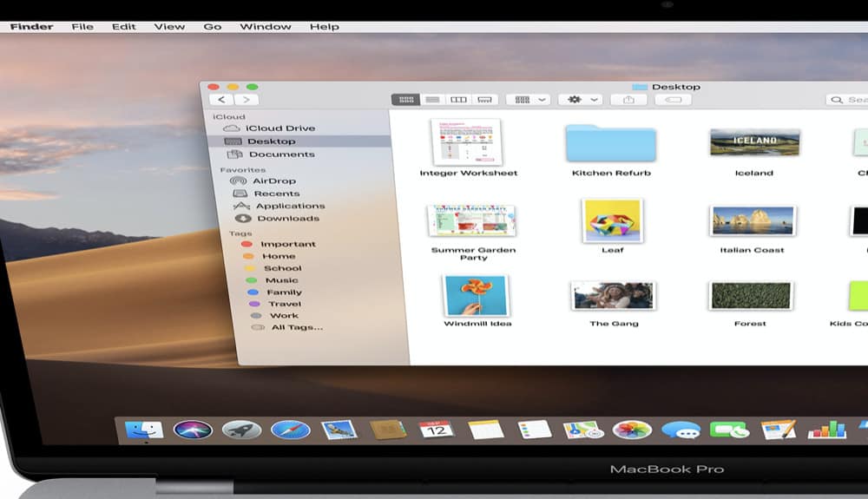Switch to list view in toolbar

[x=432, y=100]
